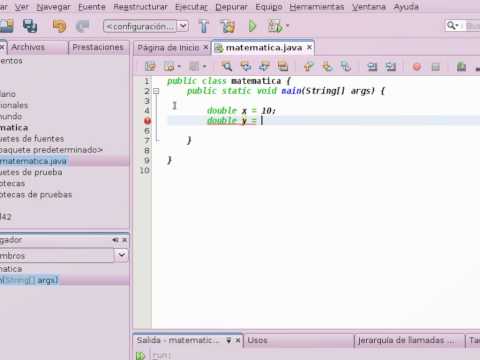The height and width of the screenshot is (360, 480).
Task: Open the arrow beside the second editor toolbar icon
Action: 179,67
